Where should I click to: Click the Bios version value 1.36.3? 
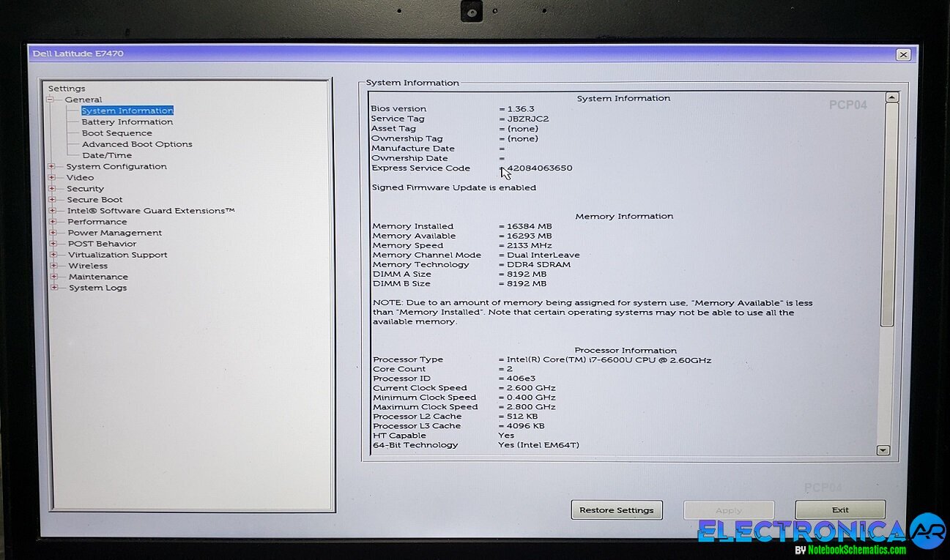[x=521, y=108]
